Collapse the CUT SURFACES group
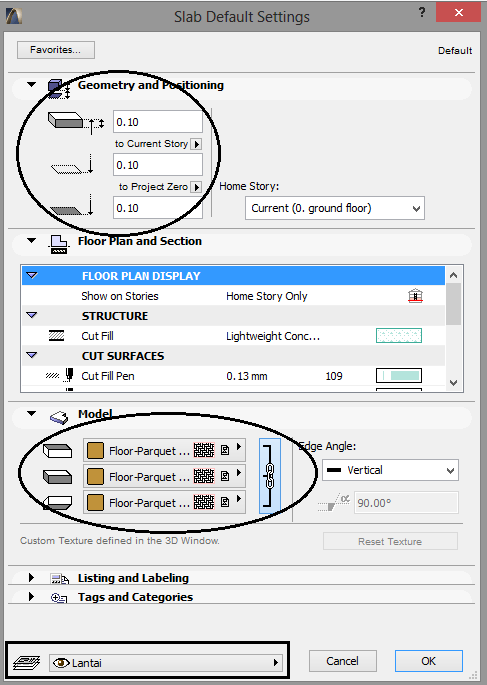Screen dimensions: 487x685 (x=32, y=355)
